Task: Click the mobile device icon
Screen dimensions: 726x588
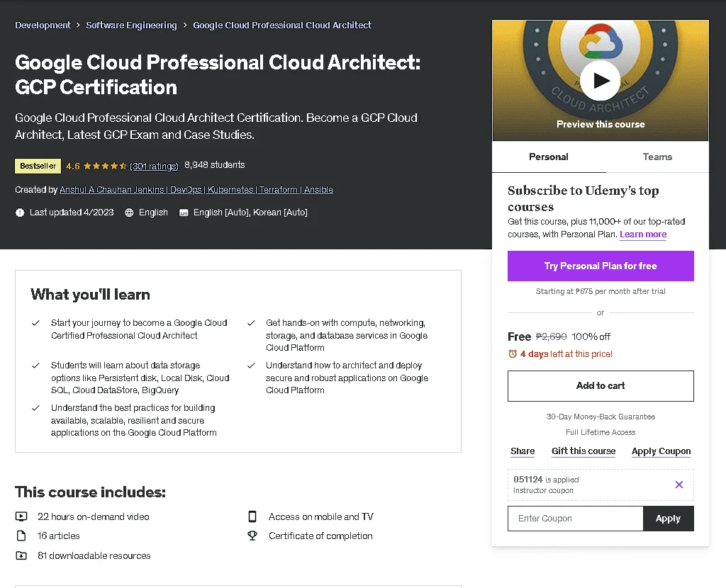Action: [252, 516]
